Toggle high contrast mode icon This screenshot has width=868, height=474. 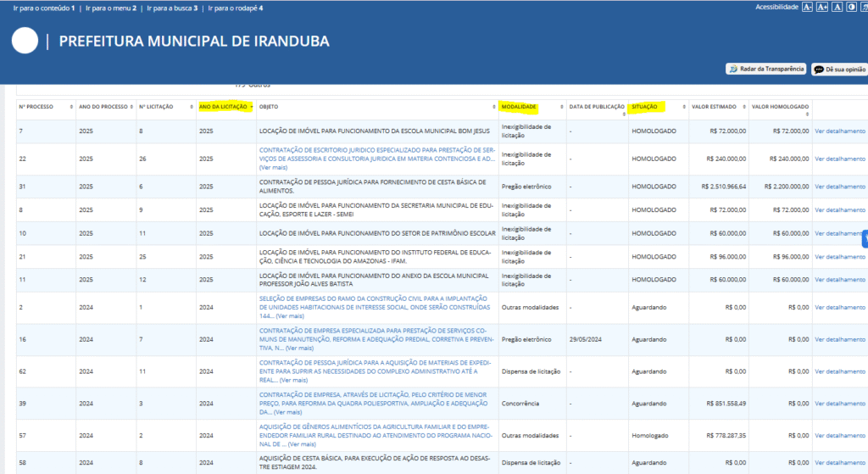click(x=850, y=7)
